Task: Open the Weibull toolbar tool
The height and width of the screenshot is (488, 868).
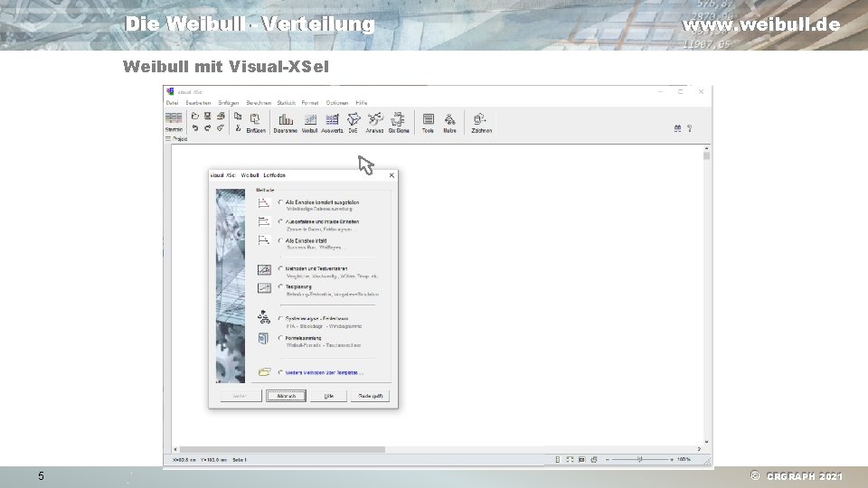Action: (309, 123)
